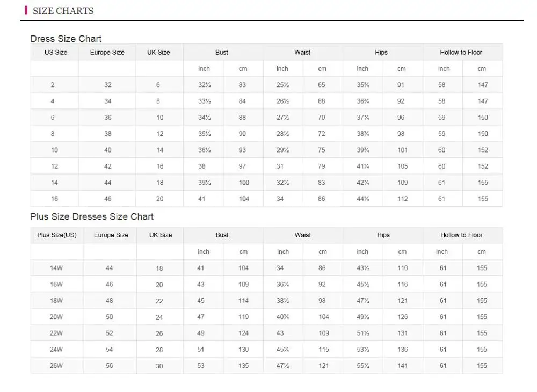Click the hips 141 cm cell
Image resolution: width=537 pixels, height=392 pixels.
pyautogui.click(x=402, y=366)
